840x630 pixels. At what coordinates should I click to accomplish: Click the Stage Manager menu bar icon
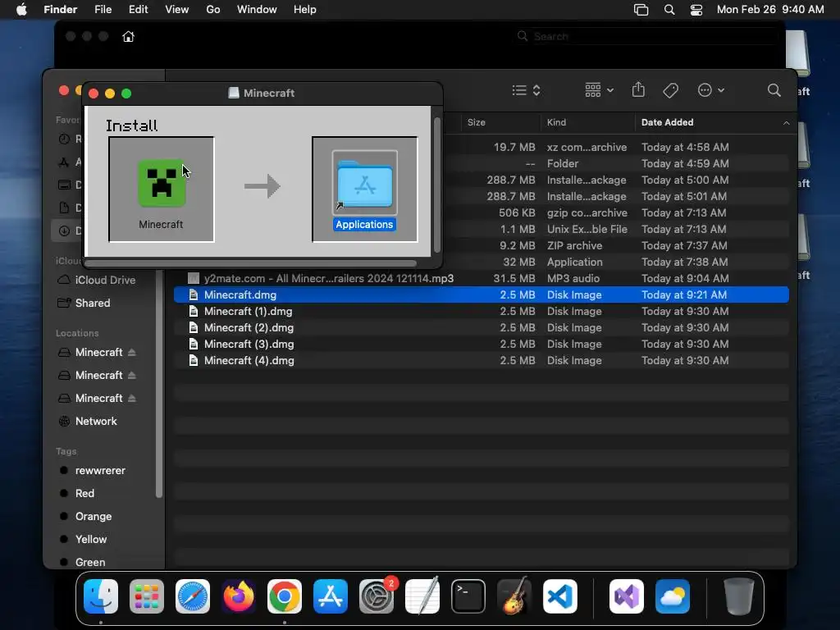click(x=641, y=10)
